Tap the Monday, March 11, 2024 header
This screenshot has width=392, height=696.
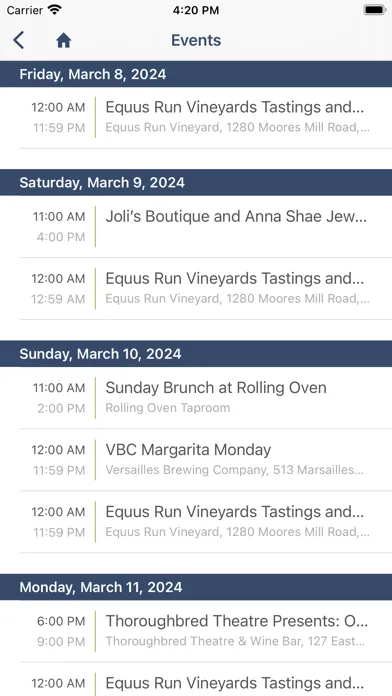(x=196, y=587)
